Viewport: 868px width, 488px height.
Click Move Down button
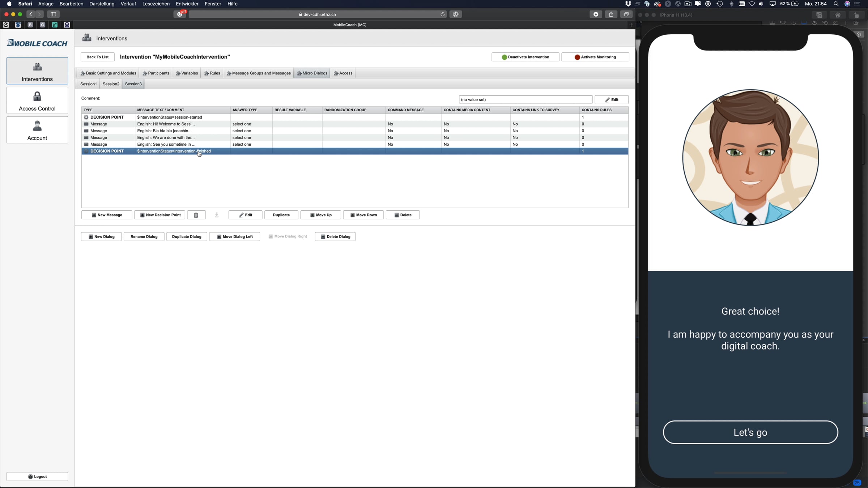363,215
